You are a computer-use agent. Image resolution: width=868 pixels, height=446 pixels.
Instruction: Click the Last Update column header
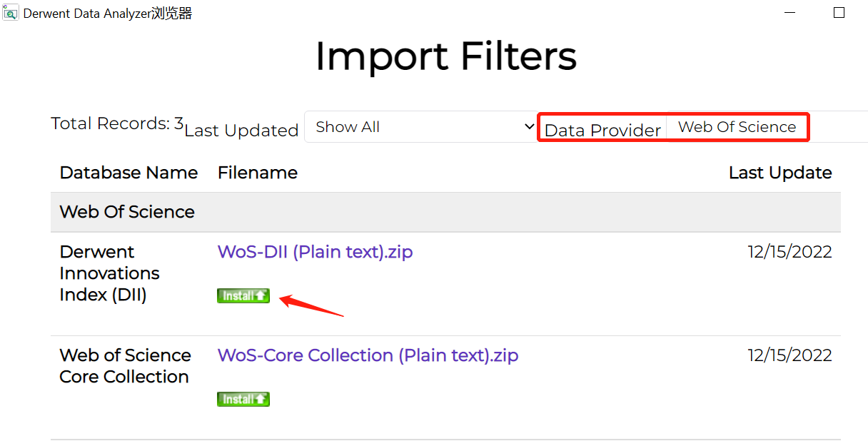click(780, 173)
